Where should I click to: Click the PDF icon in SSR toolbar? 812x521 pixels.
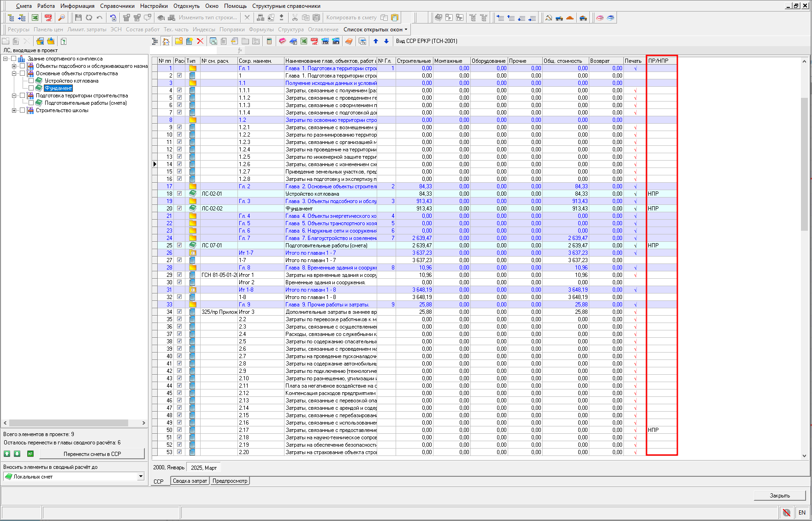click(x=314, y=41)
